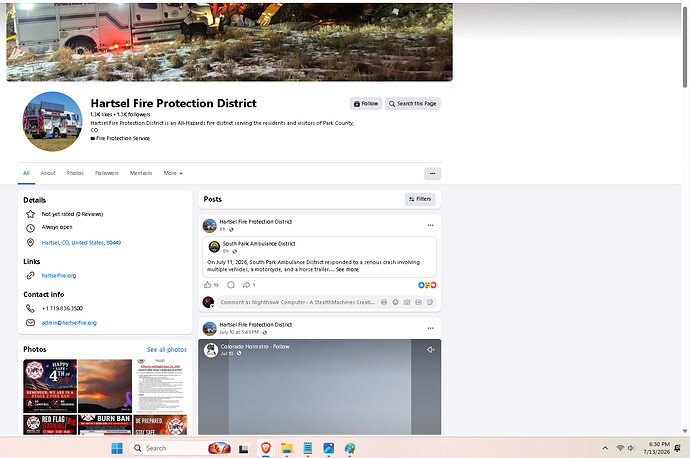Screen dimensions: 690x458
Task: Like the South Park Ambulance District post
Action: point(208,285)
